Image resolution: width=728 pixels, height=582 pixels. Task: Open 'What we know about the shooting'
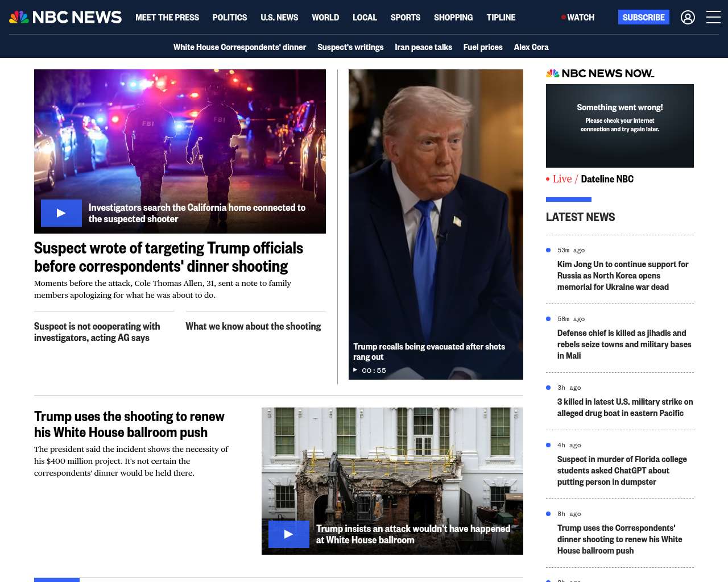253,326
